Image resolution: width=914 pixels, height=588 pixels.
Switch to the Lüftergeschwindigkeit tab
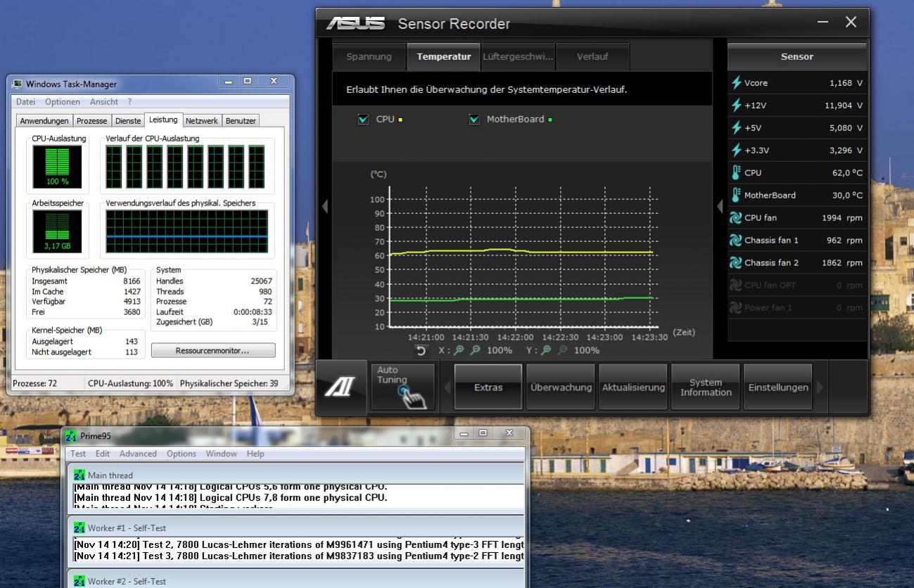point(518,57)
